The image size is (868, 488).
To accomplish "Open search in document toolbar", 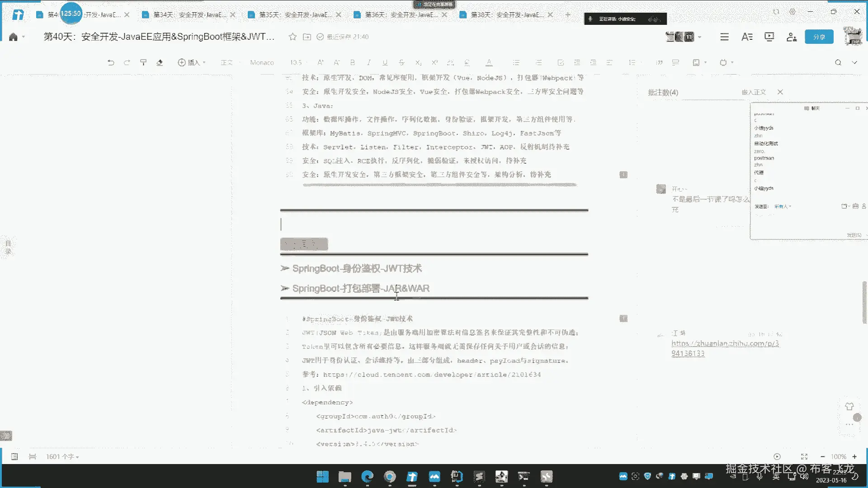I will (x=838, y=62).
